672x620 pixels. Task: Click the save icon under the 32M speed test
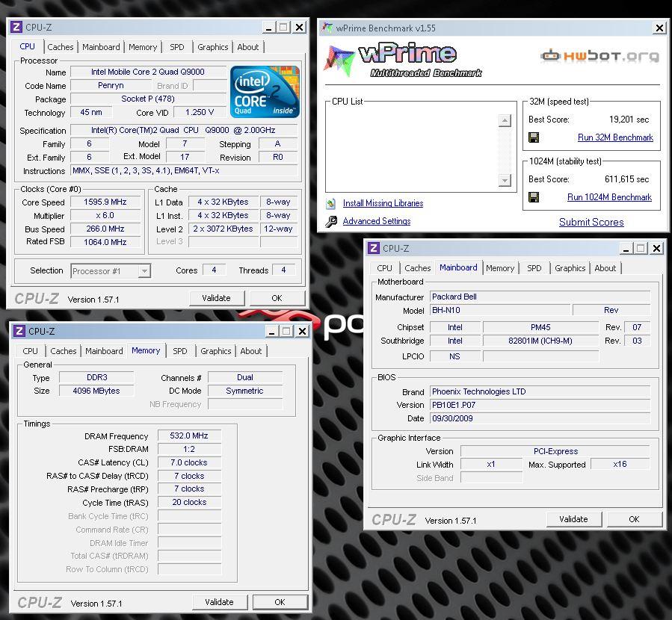click(x=534, y=137)
